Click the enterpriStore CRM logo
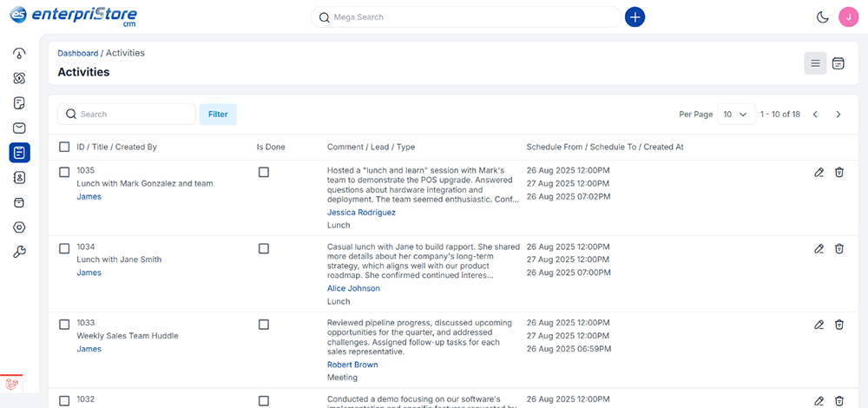 tap(73, 16)
